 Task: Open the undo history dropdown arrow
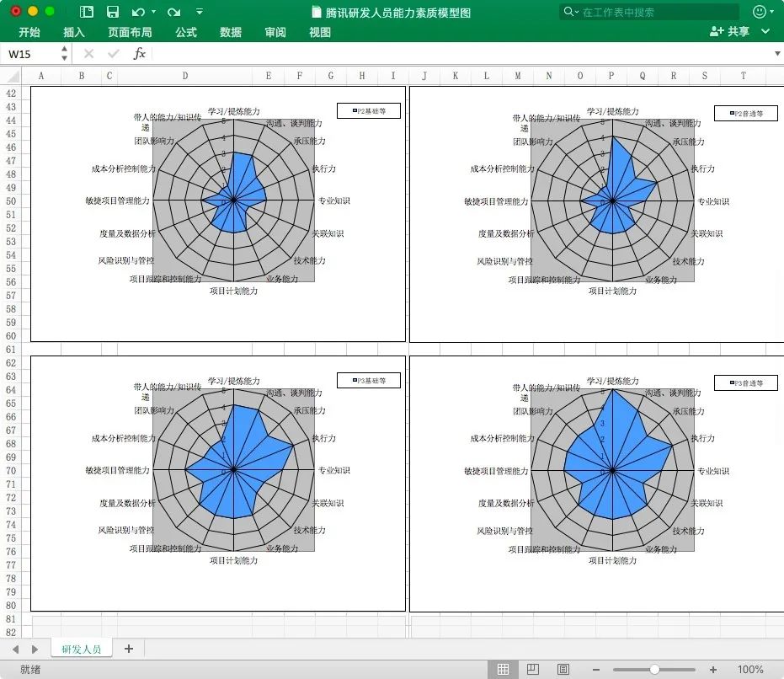[153, 12]
